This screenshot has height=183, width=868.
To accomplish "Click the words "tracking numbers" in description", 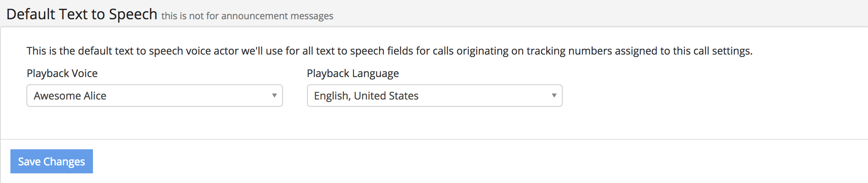I will 569,51.
